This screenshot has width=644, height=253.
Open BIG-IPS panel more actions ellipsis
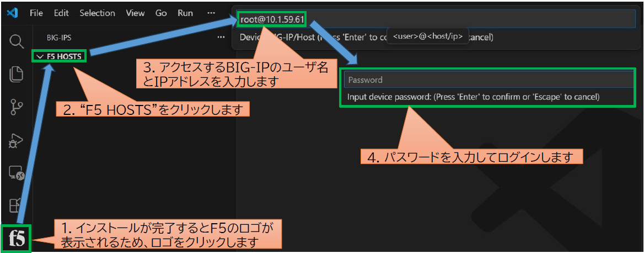pyautogui.click(x=221, y=38)
